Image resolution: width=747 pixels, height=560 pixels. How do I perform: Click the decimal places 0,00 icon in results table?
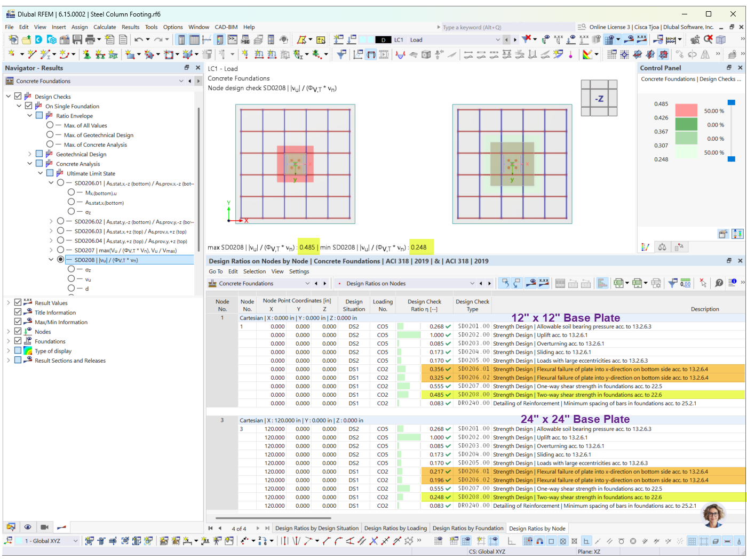686,283
